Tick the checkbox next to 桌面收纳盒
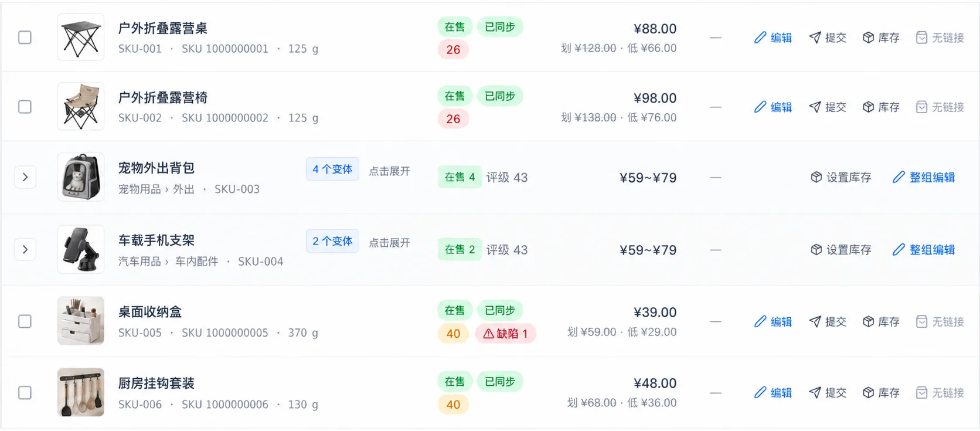Viewport: 980px width, 431px height. (25, 321)
